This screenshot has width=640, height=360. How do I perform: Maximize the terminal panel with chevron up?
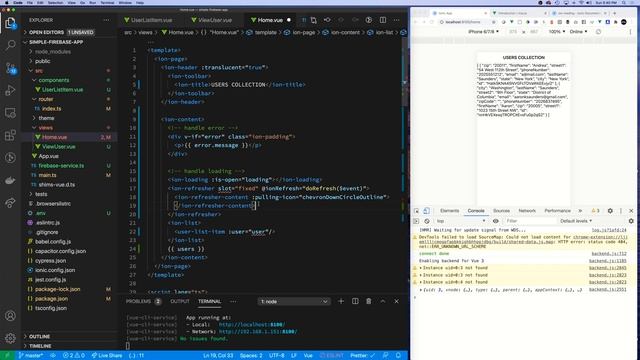tap(383, 301)
